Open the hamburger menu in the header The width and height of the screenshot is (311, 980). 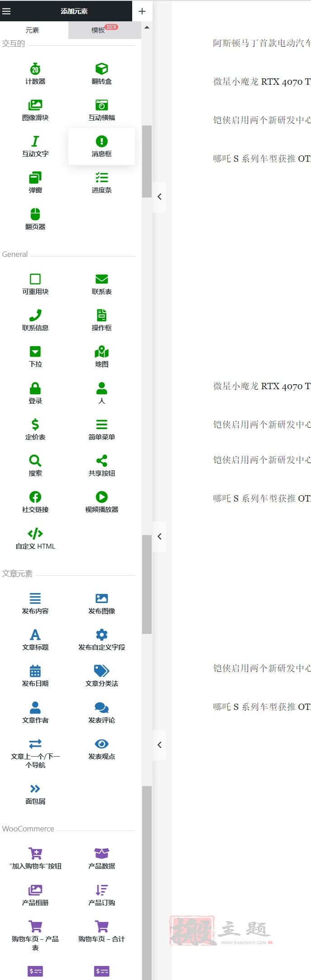click(x=6, y=11)
